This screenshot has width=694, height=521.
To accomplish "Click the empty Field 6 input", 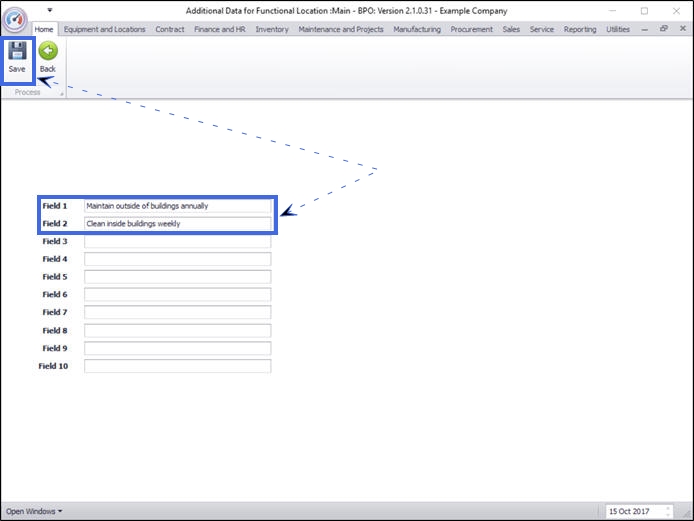I will pos(177,294).
